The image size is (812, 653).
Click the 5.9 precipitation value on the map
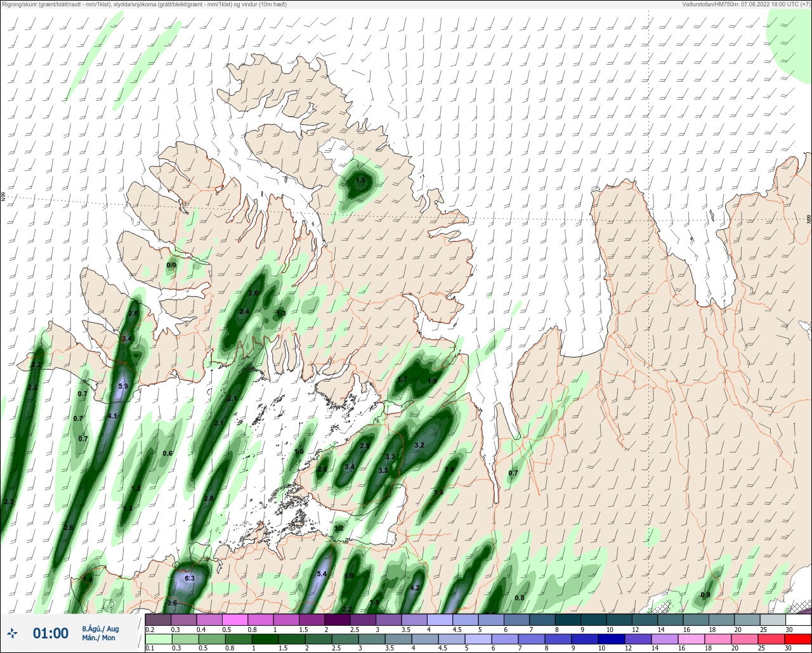[x=123, y=386]
